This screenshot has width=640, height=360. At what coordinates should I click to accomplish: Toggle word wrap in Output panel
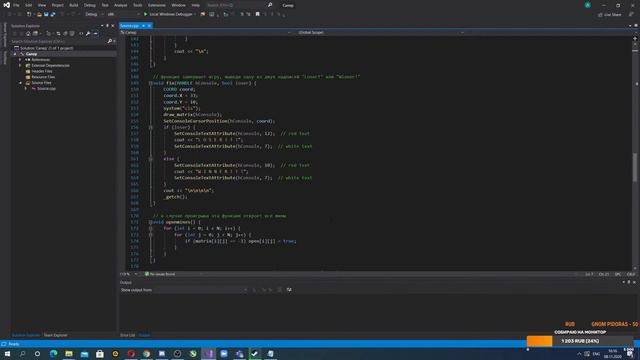pyautogui.click(x=289, y=290)
